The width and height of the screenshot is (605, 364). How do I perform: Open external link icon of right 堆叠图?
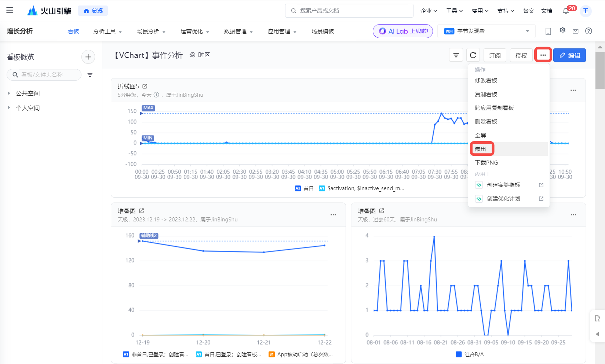point(382,211)
